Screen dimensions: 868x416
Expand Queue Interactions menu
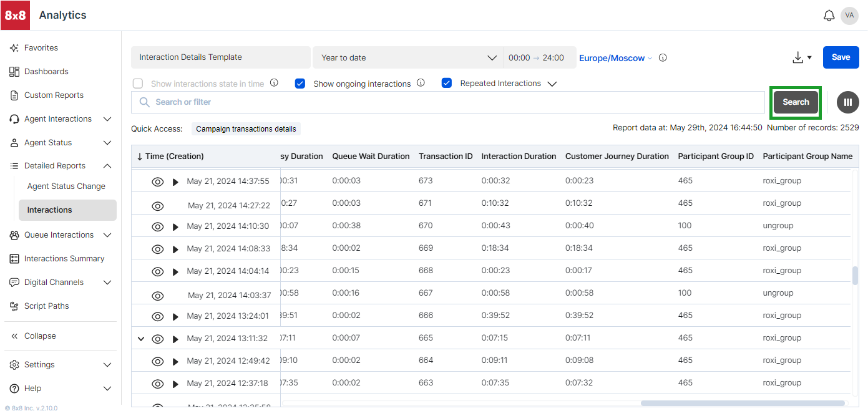tap(107, 235)
